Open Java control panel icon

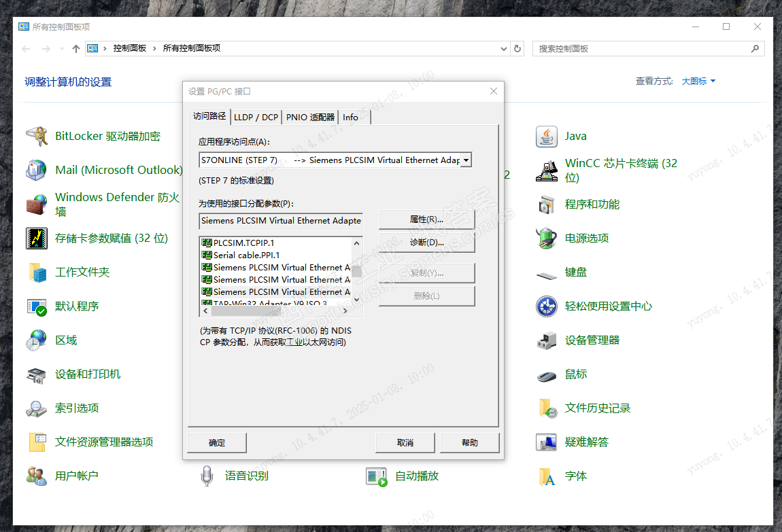tap(547, 136)
